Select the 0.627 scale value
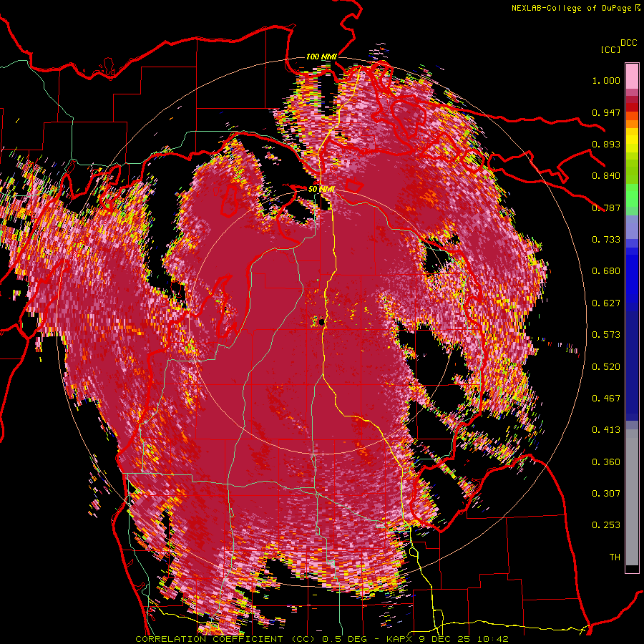Viewport: 644px width, 644px height. pyautogui.click(x=606, y=303)
